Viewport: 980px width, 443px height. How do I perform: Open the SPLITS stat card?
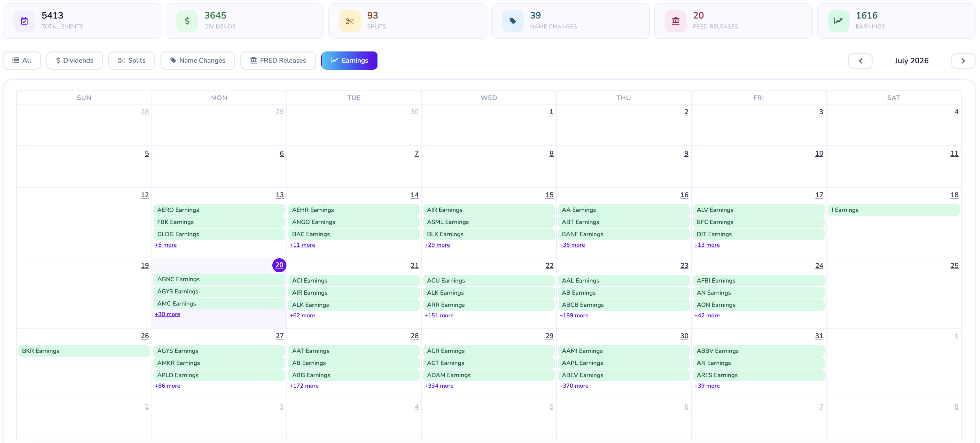point(408,21)
